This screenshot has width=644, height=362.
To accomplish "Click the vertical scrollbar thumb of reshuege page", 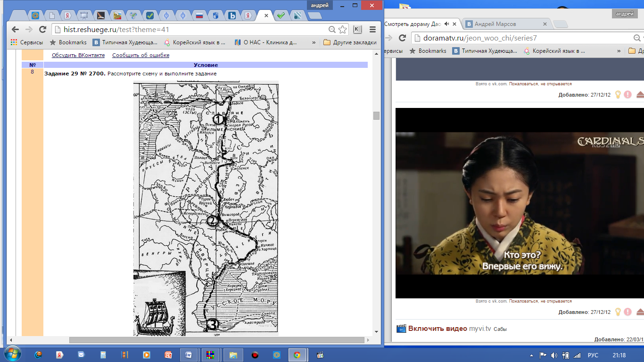I will [x=376, y=116].
